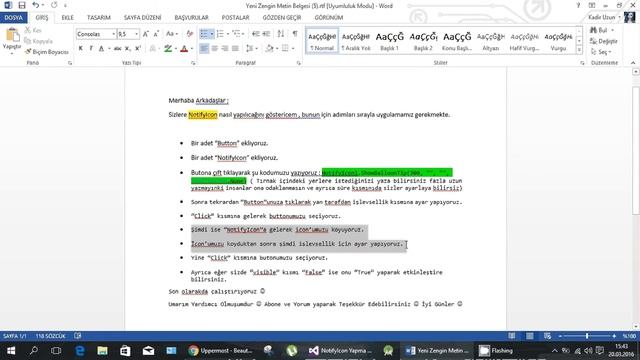Apply the Aralık Yok style
Image resolution: width=640 pixels, height=360 pixels.
point(356,41)
